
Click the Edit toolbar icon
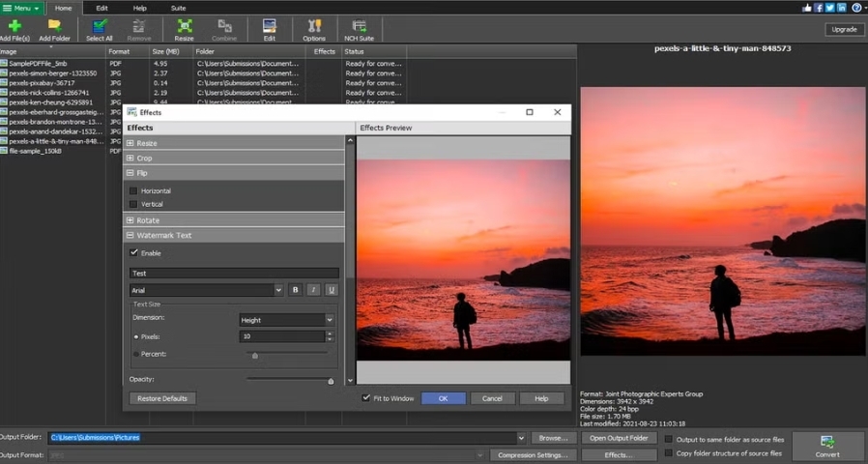[x=270, y=30]
